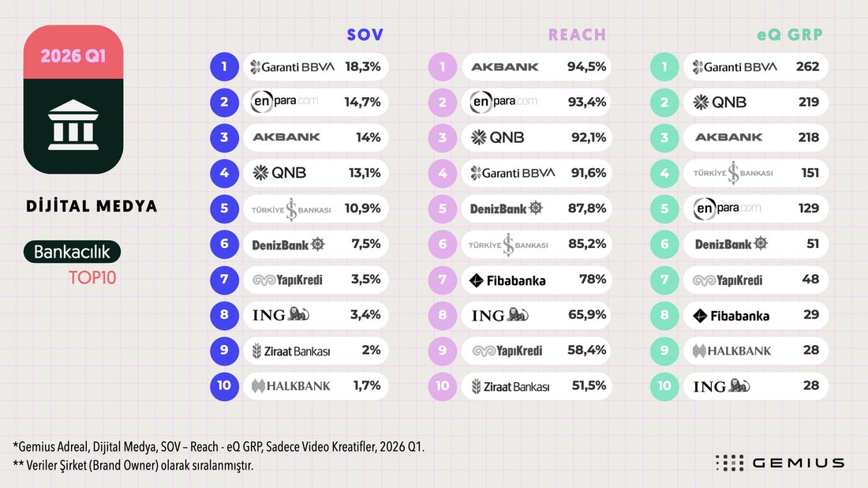Click the Gemius logo
This screenshot has height=488, width=868.
(x=780, y=463)
